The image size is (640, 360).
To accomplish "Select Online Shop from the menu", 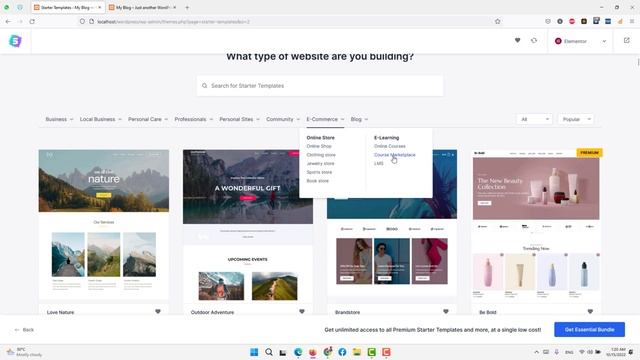I will tap(319, 146).
